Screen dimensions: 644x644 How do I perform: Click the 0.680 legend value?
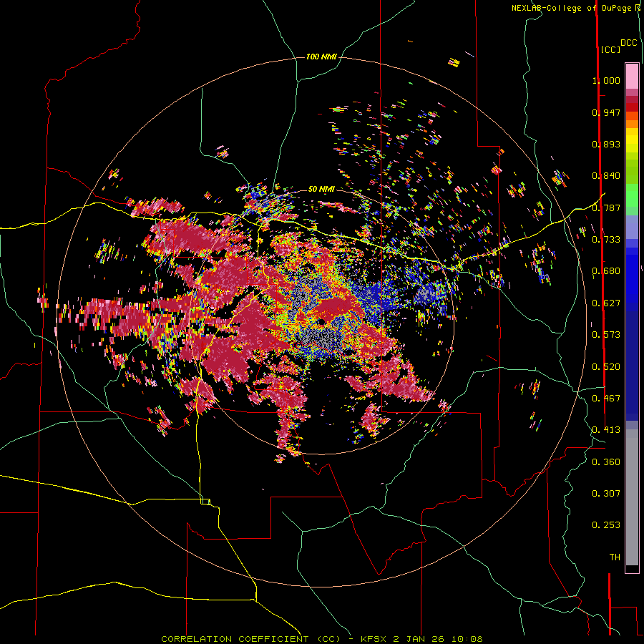606,271
